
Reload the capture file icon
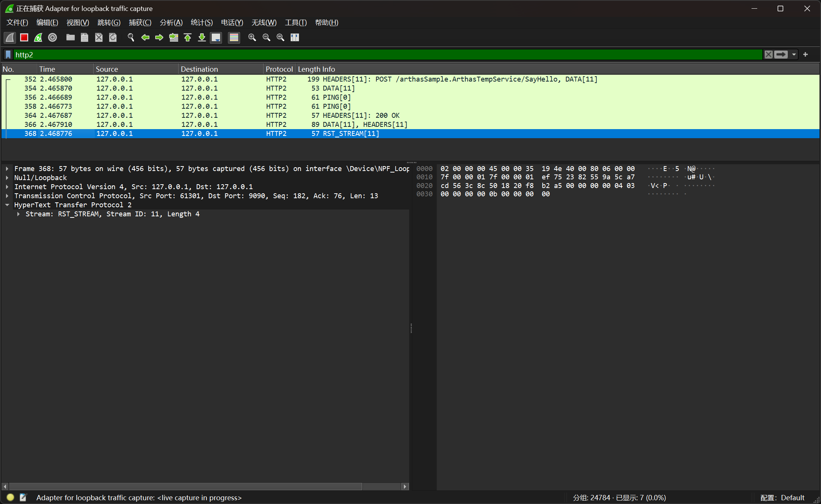(x=113, y=37)
